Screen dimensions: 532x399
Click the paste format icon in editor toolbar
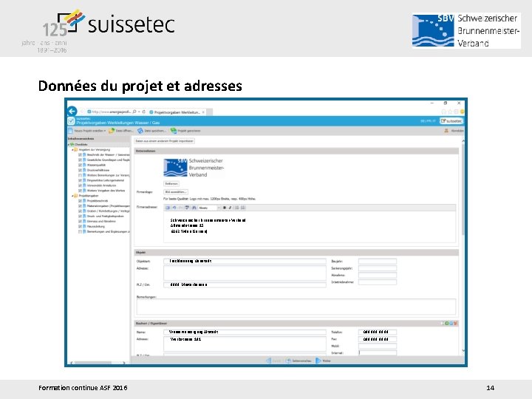point(187,208)
